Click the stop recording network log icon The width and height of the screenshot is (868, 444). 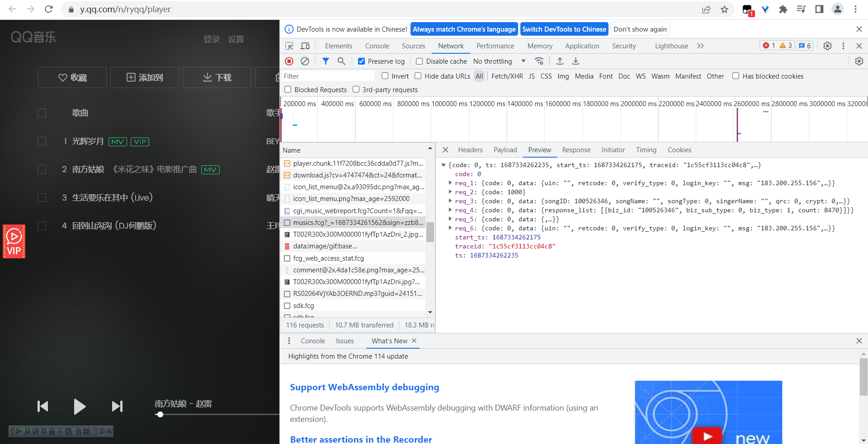[289, 61]
